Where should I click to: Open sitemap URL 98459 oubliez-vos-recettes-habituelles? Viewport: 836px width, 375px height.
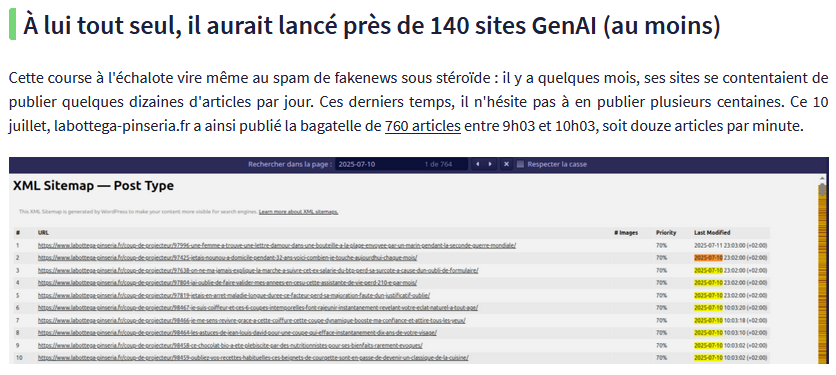253,358
